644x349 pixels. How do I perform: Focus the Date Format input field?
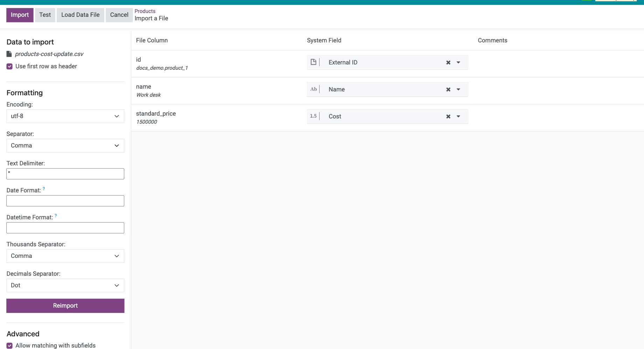(x=65, y=201)
